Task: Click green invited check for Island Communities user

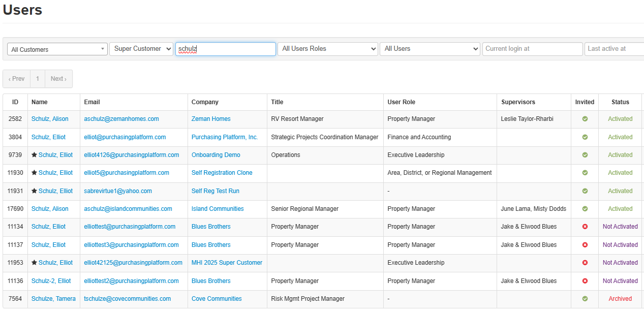Action: 585,209
